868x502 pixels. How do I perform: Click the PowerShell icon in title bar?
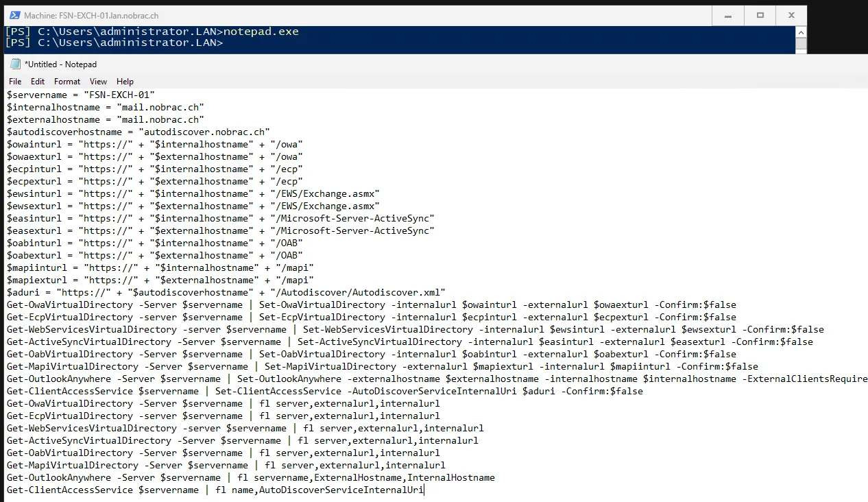[13, 15]
